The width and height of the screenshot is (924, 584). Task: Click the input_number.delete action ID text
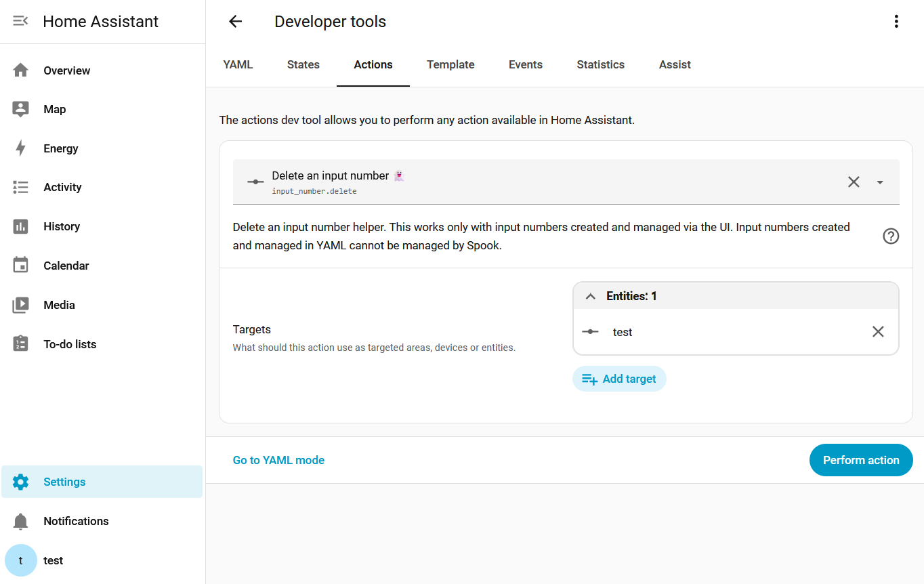tap(314, 191)
